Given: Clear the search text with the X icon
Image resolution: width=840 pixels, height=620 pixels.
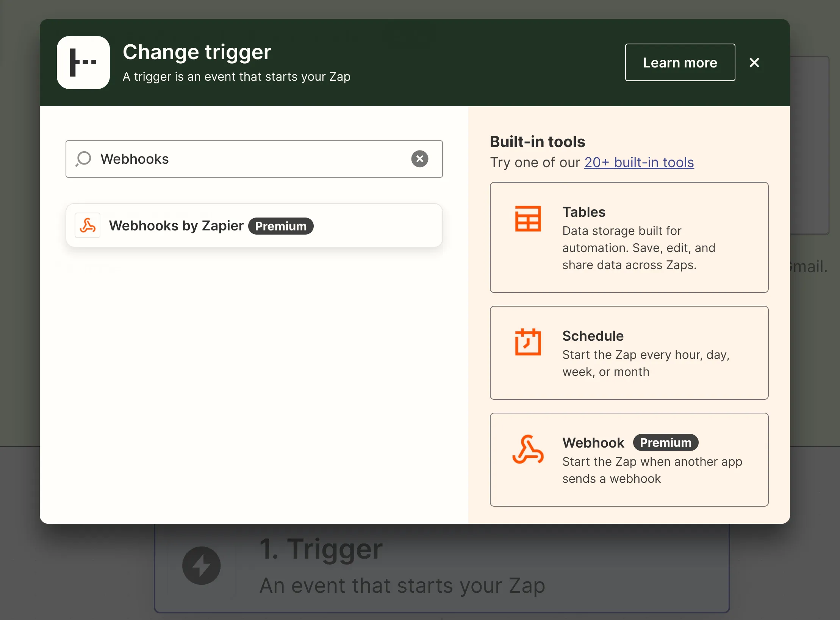Looking at the screenshot, I should point(420,159).
